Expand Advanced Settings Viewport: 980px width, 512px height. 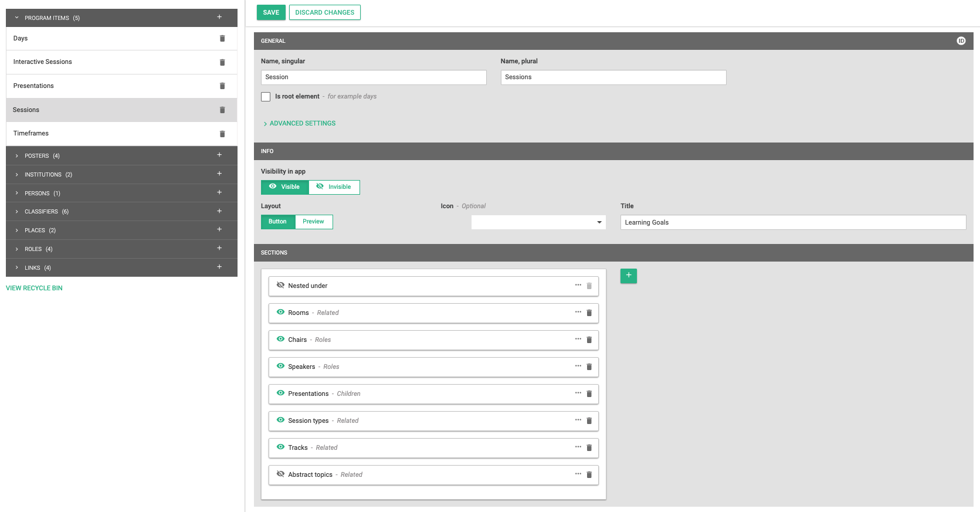click(300, 124)
